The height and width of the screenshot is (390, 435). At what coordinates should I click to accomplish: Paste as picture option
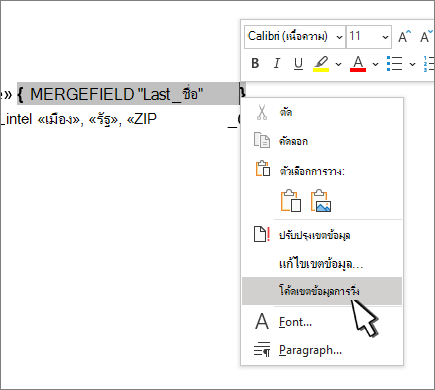pyautogui.click(x=321, y=201)
